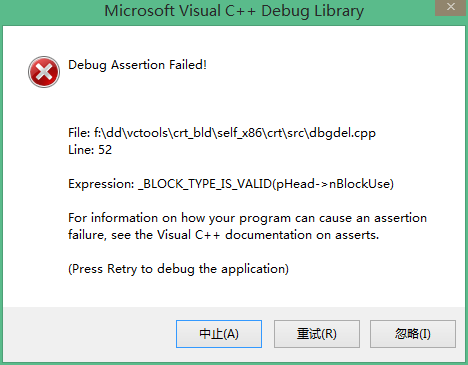Click the dbgdel.cpp filename in the path
468x365 pixels.
(342, 133)
